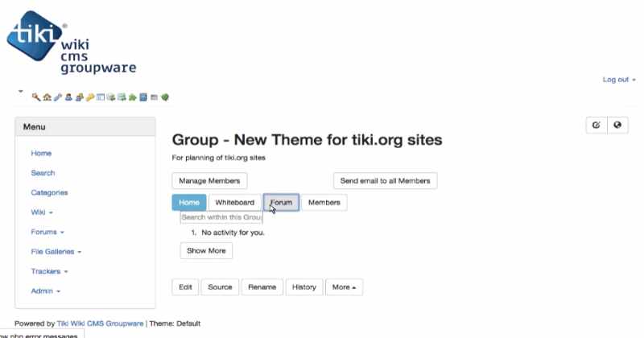
Task: Click the small gray rectangle icon
Action: [154, 97]
